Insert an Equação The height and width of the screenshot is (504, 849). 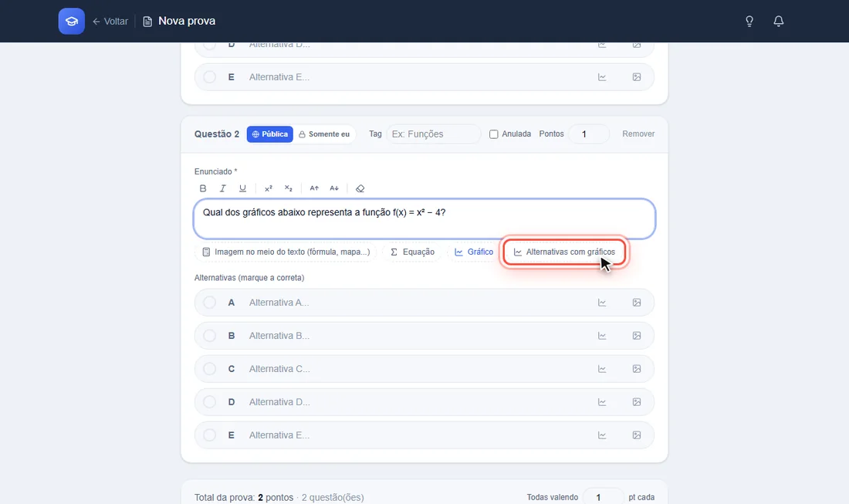click(x=413, y=252)
